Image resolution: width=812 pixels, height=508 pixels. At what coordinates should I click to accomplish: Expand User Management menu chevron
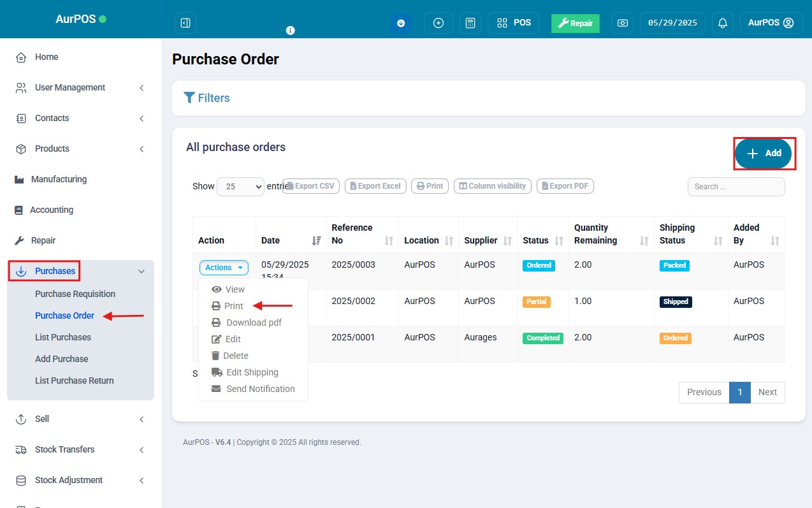[x=141, y=88]
